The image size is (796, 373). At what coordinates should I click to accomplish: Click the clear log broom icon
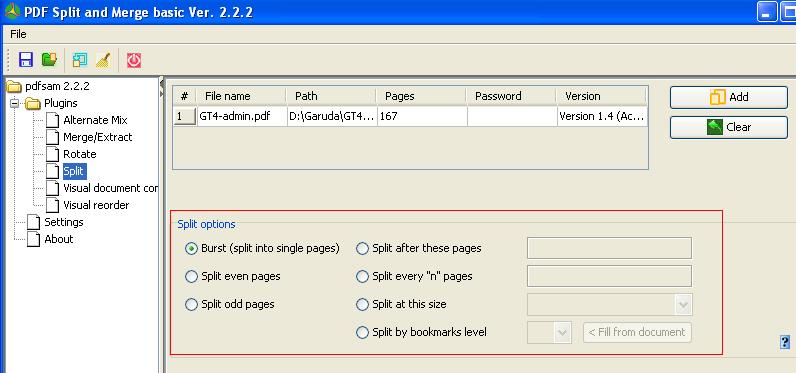103,60
